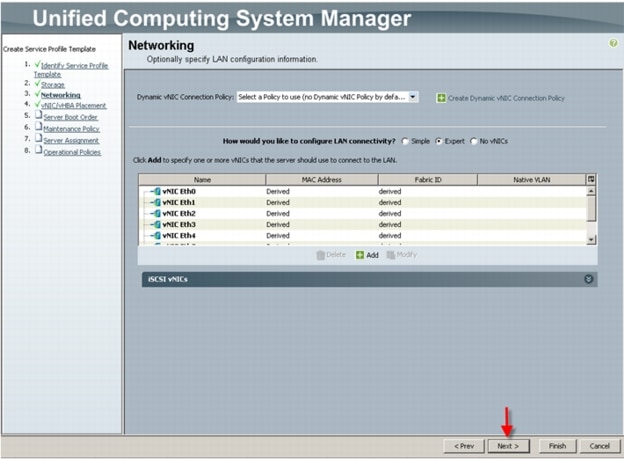Select the vNIC Eth0 row name
The image size is (624, 460).
(179, 191)
